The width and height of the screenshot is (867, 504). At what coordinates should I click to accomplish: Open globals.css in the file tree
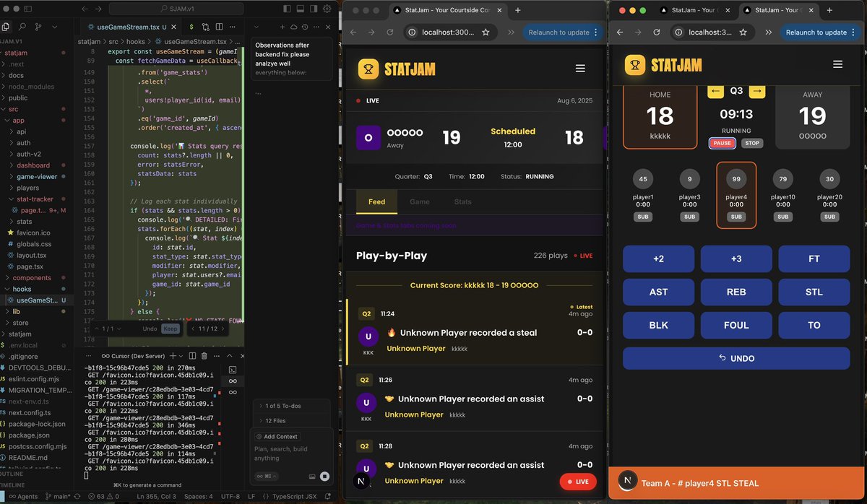34,244
